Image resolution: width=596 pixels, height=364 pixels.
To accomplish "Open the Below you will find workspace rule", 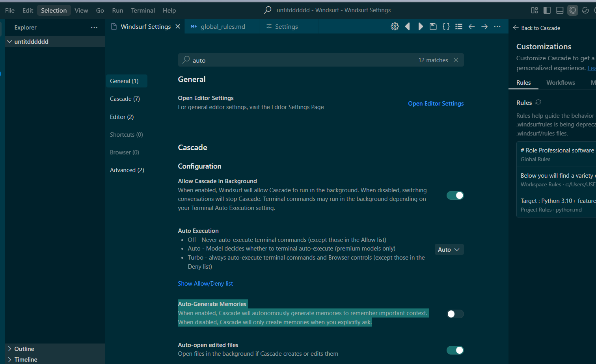I will coord(556,180).
